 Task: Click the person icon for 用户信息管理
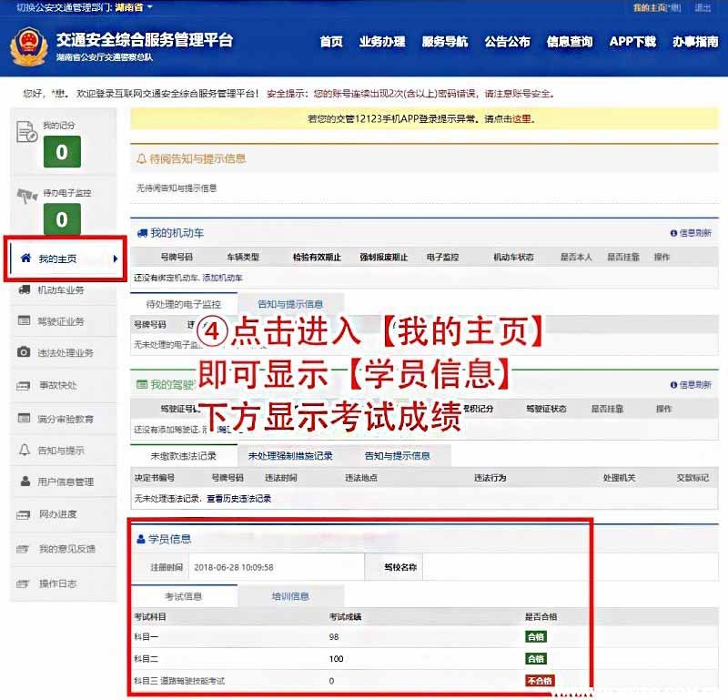pyautogui.click(x=24, y=482)
